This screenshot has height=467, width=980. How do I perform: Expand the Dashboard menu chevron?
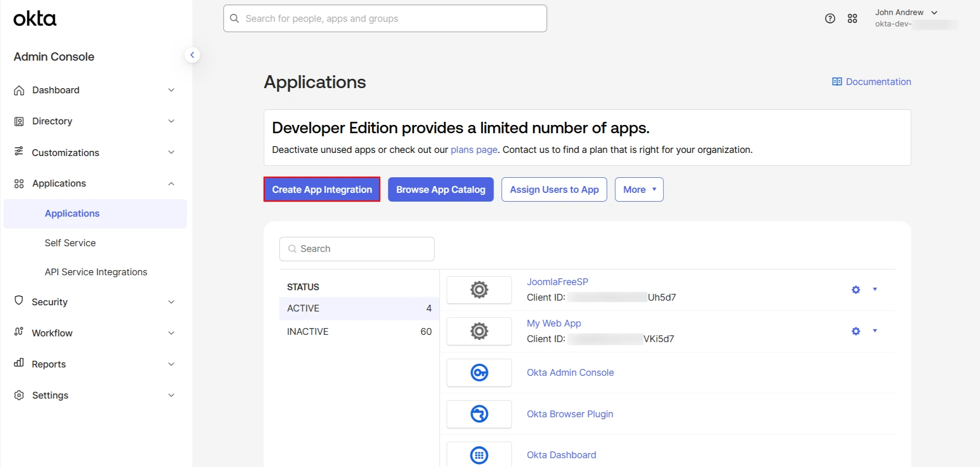[171, 90]
